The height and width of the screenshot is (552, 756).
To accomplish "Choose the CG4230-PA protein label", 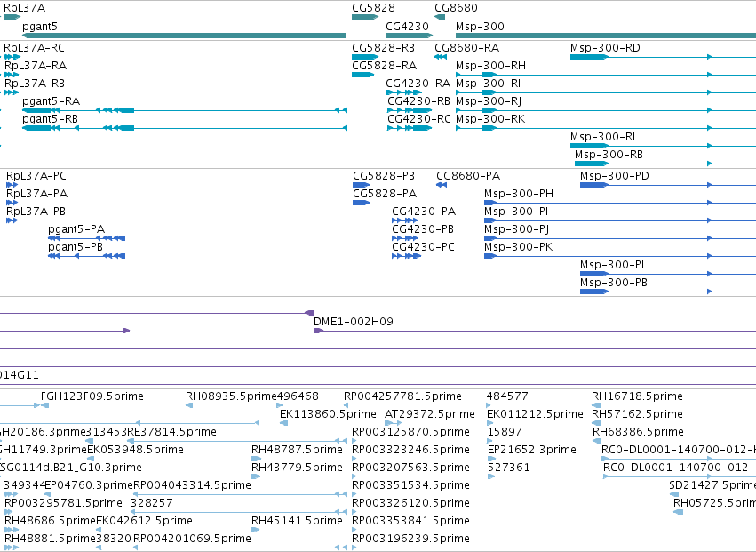I will (x=424, y=212).
